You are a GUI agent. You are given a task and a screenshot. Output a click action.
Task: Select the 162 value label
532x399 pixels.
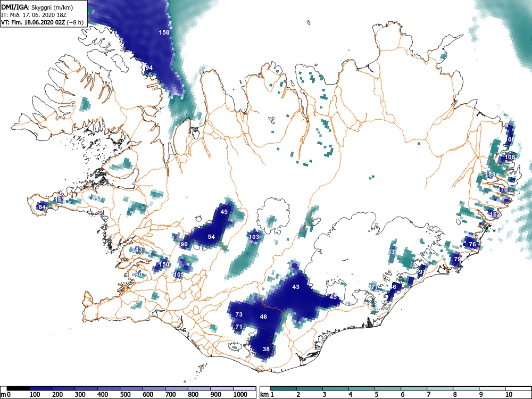tap(495, 214)
